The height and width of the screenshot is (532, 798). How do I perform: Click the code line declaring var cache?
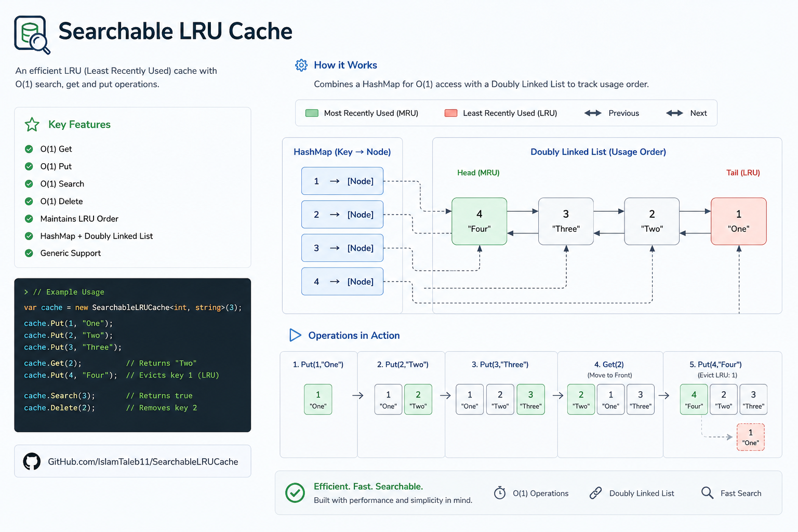tap(132, 308)
